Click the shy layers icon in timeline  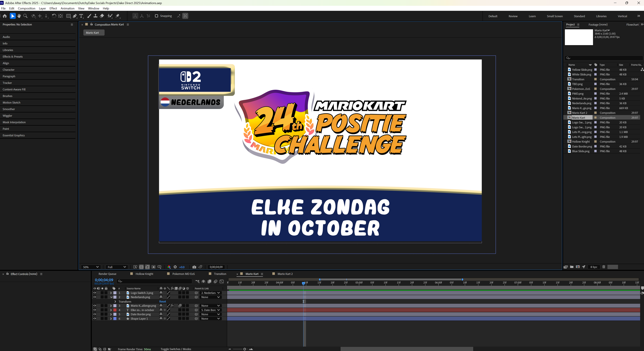[x=203, y=281]
